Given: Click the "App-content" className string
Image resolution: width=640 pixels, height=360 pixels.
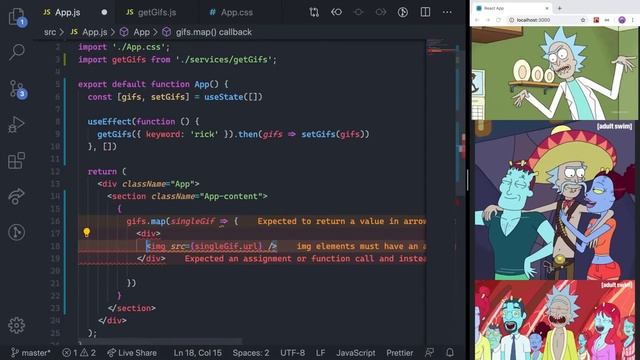Looking at the screenshot, I should [231, 196].
